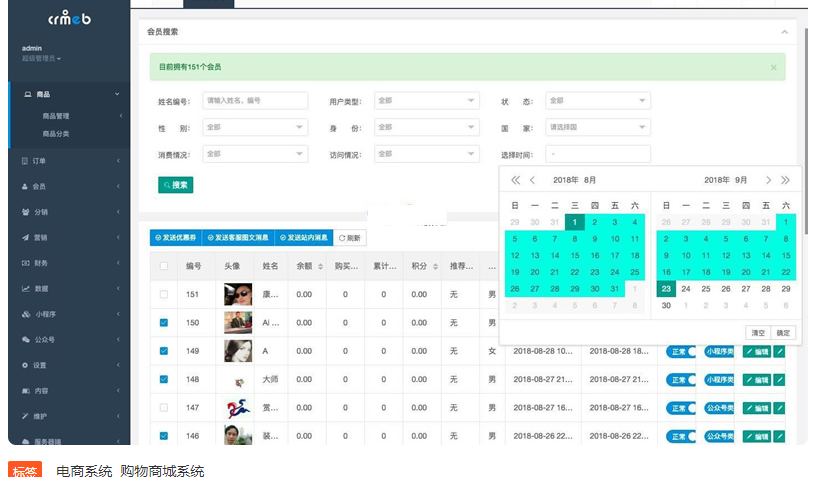Click the 维护 wrench icon in sidebar
The width and height of the screenshot is (817, 477).
tap(25, 417)
